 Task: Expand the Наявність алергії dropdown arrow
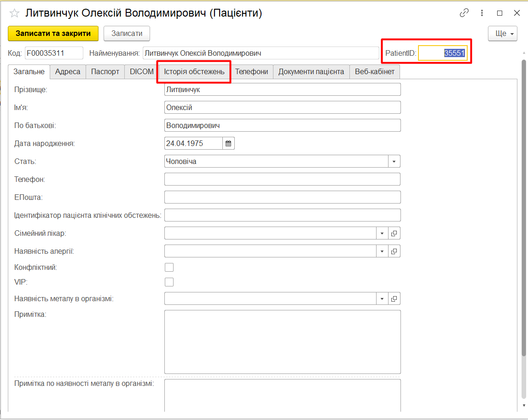pyautogui.click(x=382, y=251)
